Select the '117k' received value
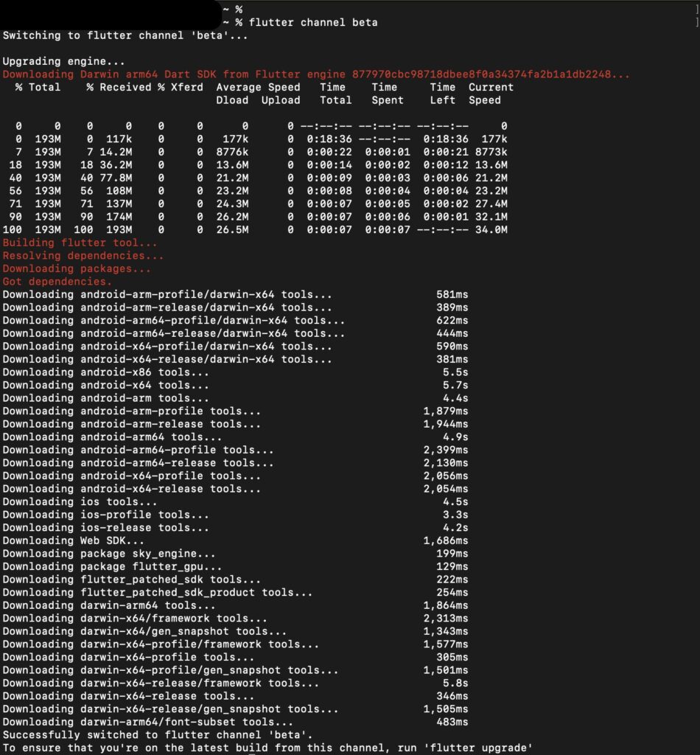This screenshot has height=755, width=700. [119, 139]
